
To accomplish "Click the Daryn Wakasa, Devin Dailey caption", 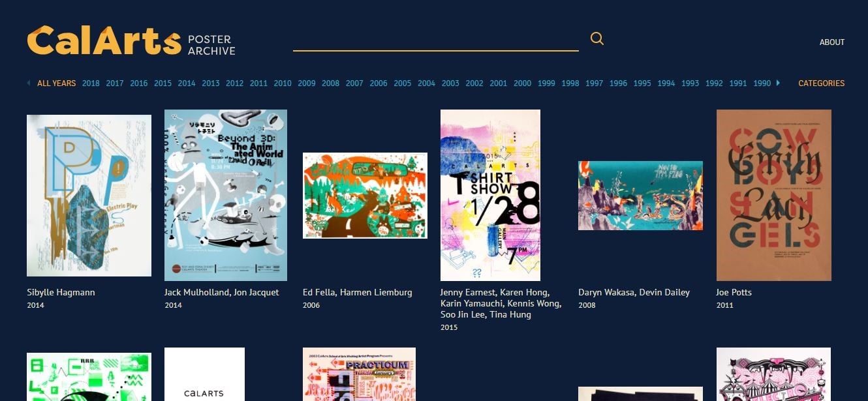I will click(634, 292).
